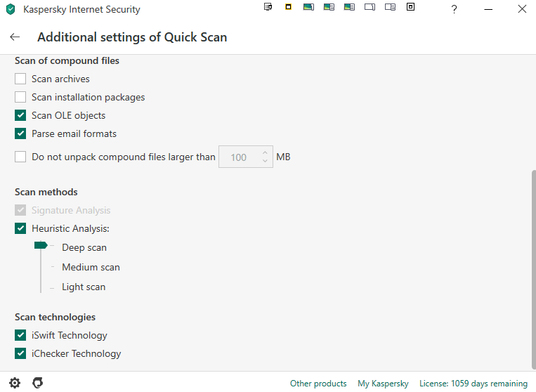Screen dimensions: 536x392
Task: Enable Scan archives checkbox
Action: pyautogui.click(x=20, y=79)
